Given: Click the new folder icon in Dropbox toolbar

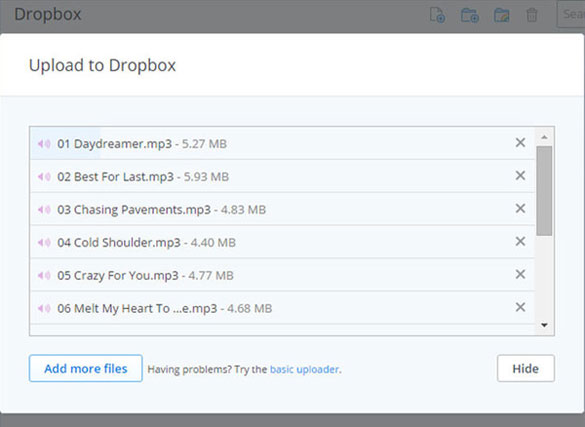Looking at the screenshot, I should click(x=470, y=15).
